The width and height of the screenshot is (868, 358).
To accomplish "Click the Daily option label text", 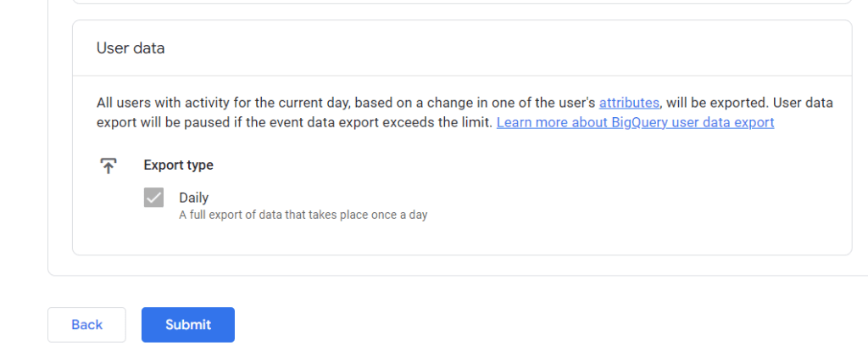I will (x=194, y=198).
